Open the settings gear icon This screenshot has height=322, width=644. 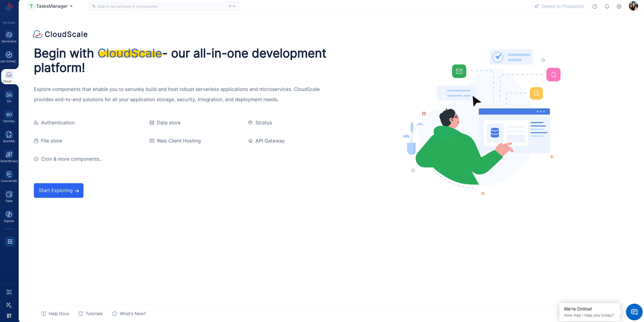pyautogui.click(x=619, y=7)
